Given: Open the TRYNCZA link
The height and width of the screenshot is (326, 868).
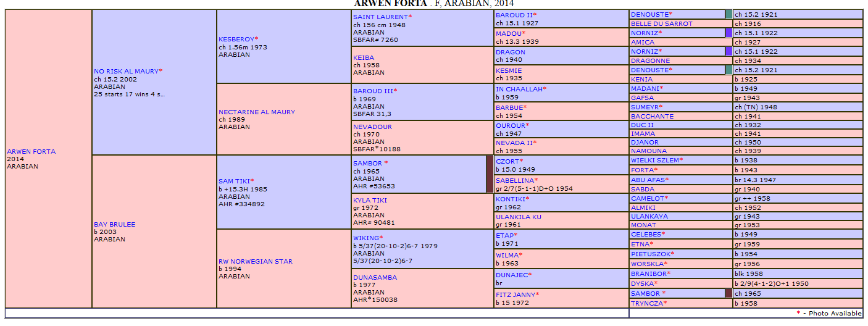Looking at the screenshot, I should point(646,304).
